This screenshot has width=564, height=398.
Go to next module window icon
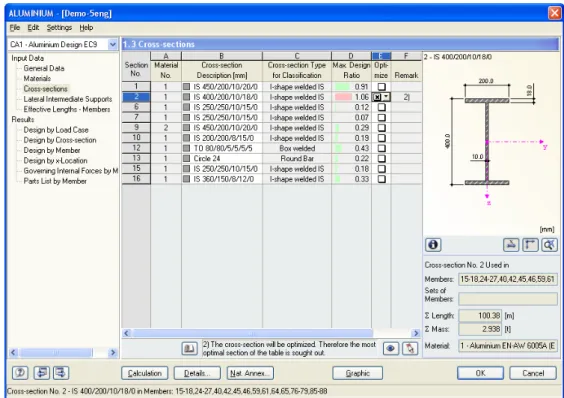pos(61,372)
